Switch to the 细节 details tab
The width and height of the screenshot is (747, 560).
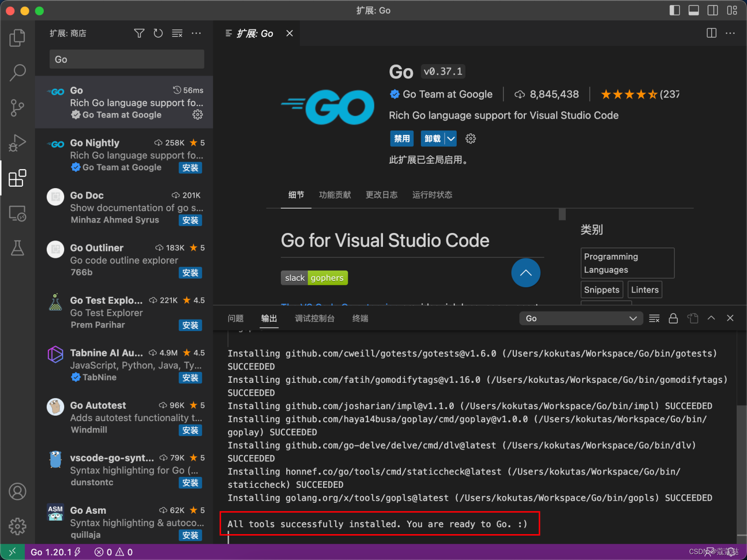coord(296,195)
